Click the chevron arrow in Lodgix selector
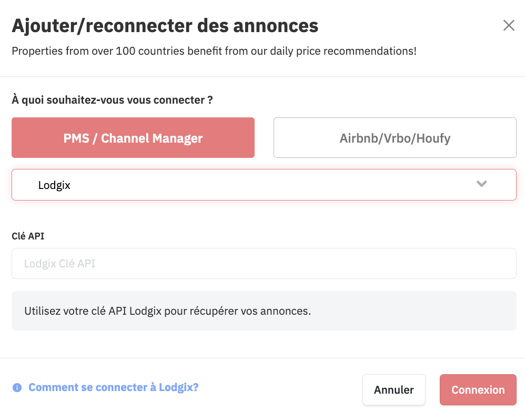This screenshot has width=525, height=420. pyautogui.click(x=481, y=184)
